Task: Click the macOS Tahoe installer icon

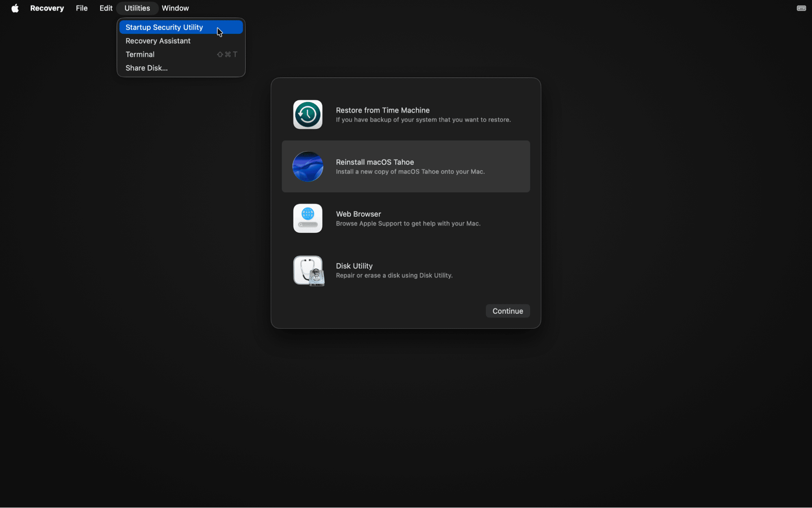Action: (x=308, y=166)
